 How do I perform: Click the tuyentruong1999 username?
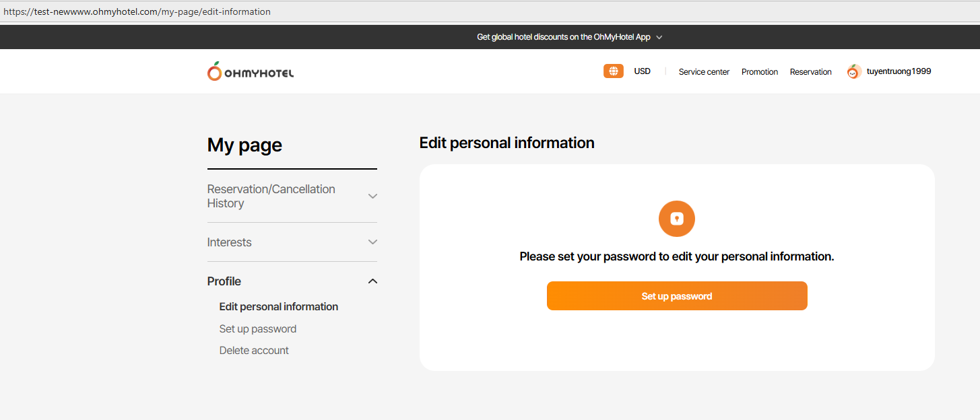[899, 71]
